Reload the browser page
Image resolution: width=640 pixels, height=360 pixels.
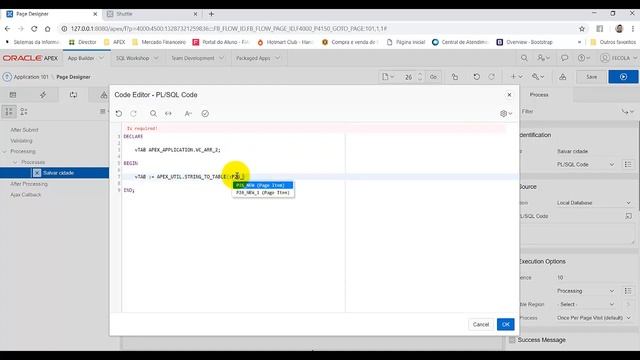(34, 29)
